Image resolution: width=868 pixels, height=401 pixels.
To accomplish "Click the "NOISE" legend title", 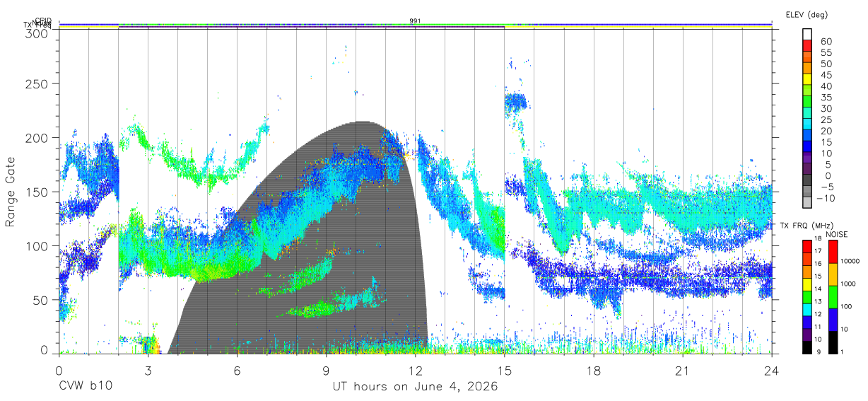I will tap(836, 234).
